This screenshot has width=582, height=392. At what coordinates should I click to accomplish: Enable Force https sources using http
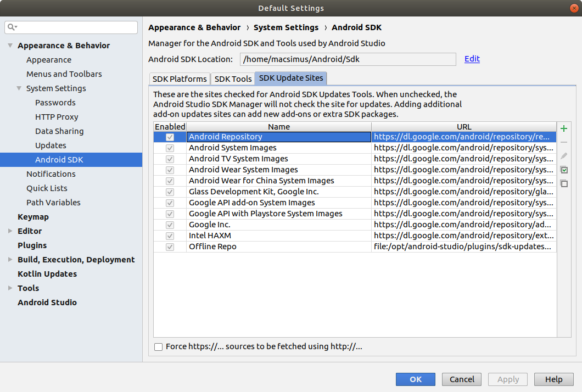(159, 347)
